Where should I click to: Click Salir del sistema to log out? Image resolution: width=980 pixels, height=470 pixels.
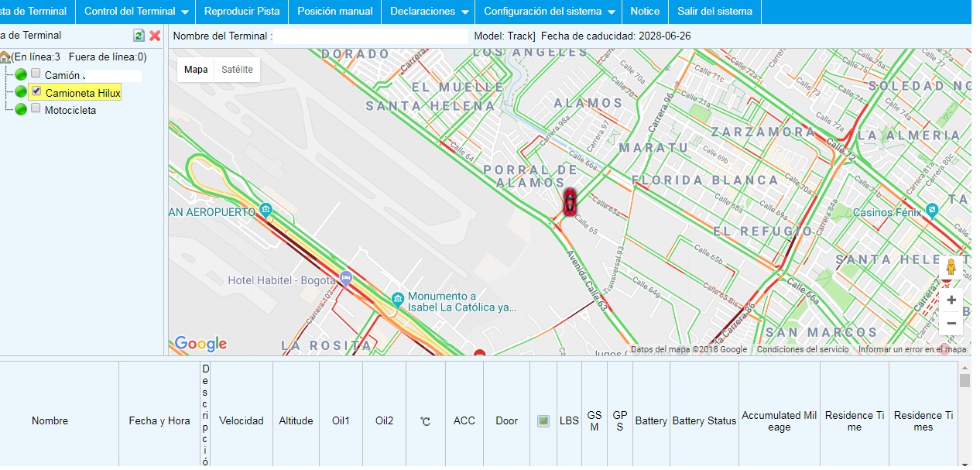(714, 12)
